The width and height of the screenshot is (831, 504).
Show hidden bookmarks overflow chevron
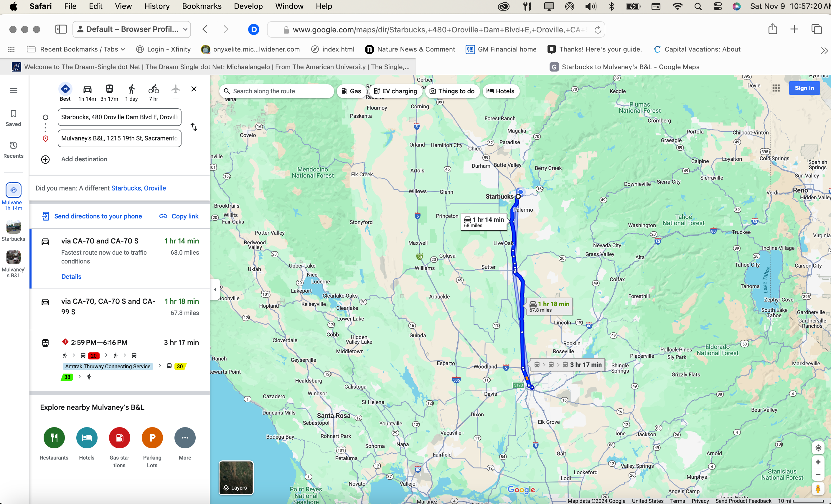click(x=824, y=50)
